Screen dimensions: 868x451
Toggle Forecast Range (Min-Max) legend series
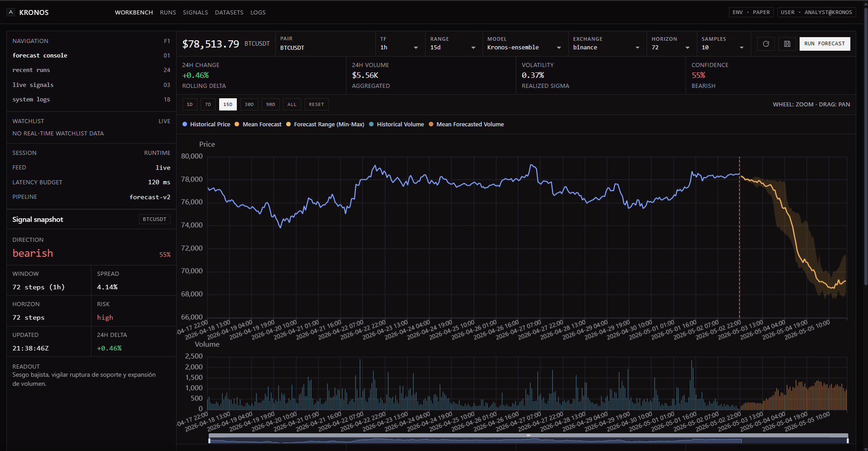[325, 125]
